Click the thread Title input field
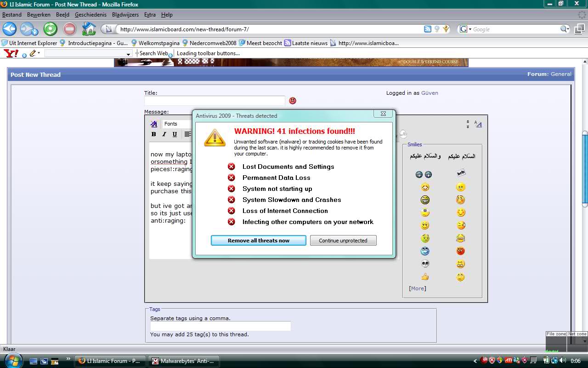 tap(215, 101)
